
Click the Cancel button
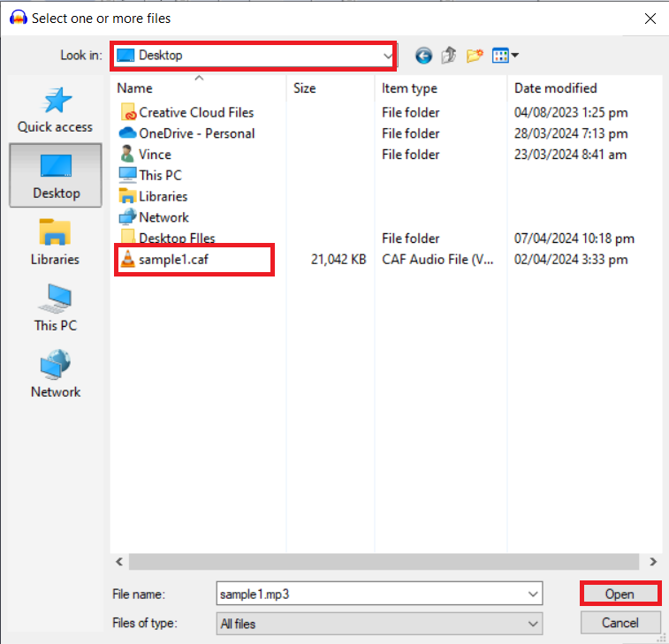coord(620,623)
